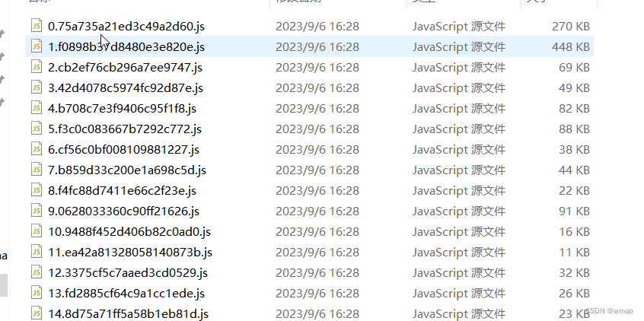This screenshot has width=644, height=321.
Task: Click the type cell of the 91 KB file
Action: click(x=459, y=211)
